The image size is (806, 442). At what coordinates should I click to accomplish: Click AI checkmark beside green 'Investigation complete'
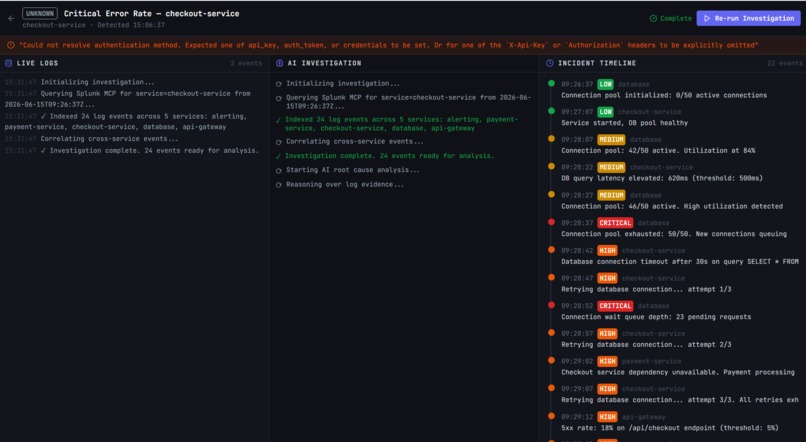[x=279, y=156]
